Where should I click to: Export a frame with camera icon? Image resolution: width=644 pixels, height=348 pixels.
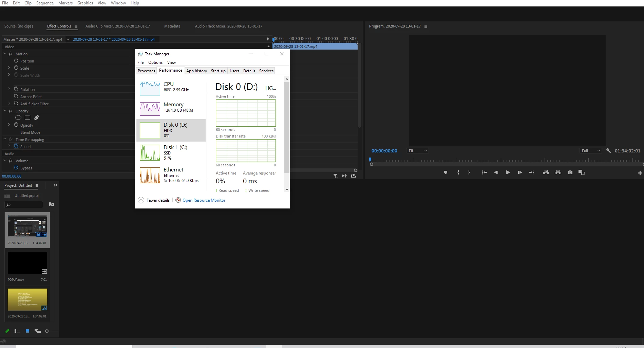coord(570,172)
